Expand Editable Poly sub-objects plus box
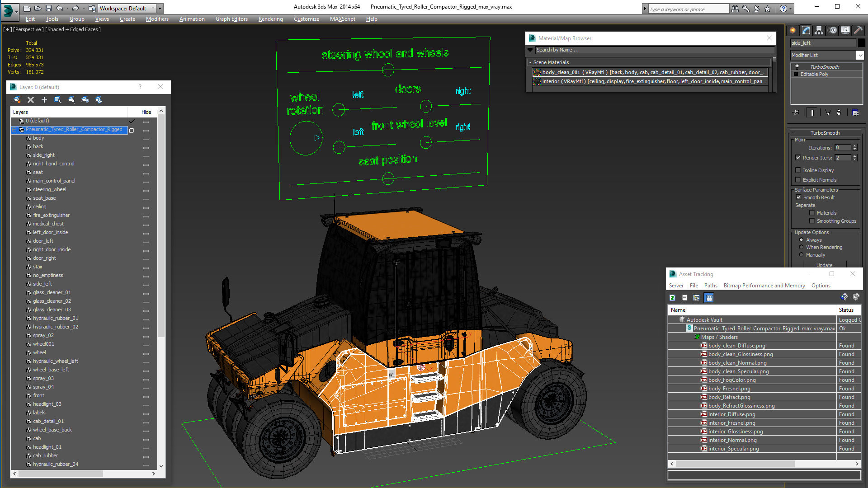868x488 pixels. click(x=796, y=74)
